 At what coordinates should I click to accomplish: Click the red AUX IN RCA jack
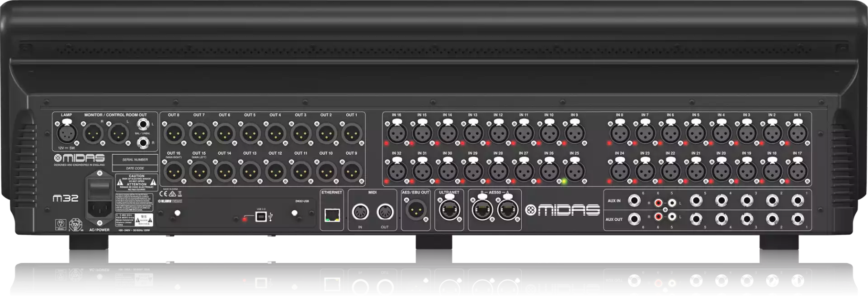tap(658, 203)
